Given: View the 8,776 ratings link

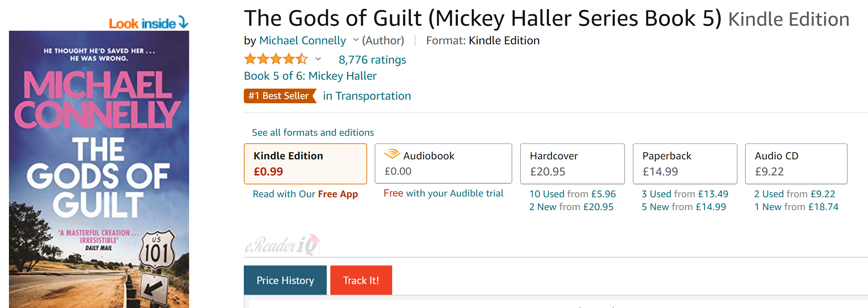Looking at the screenshot, I should pyautogui.click(x=372, y=60).
